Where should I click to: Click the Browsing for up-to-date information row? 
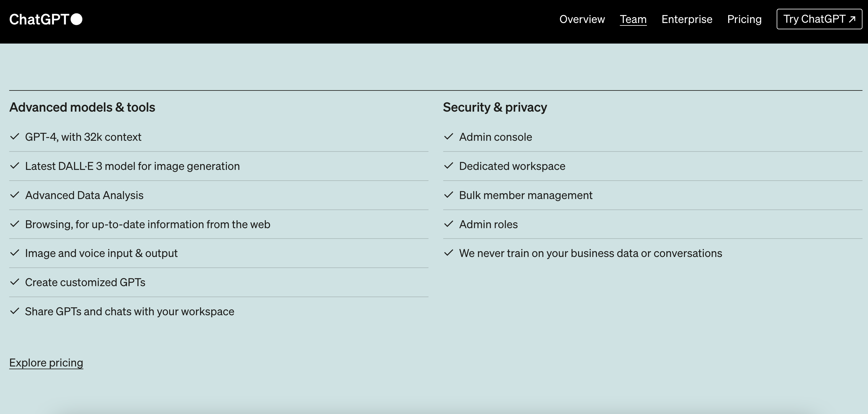[x=148, y=224]
